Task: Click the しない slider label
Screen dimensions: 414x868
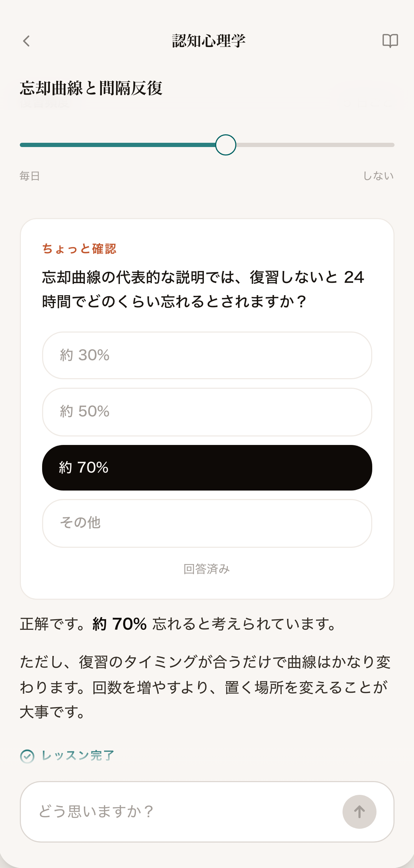Action: point(378,176)
